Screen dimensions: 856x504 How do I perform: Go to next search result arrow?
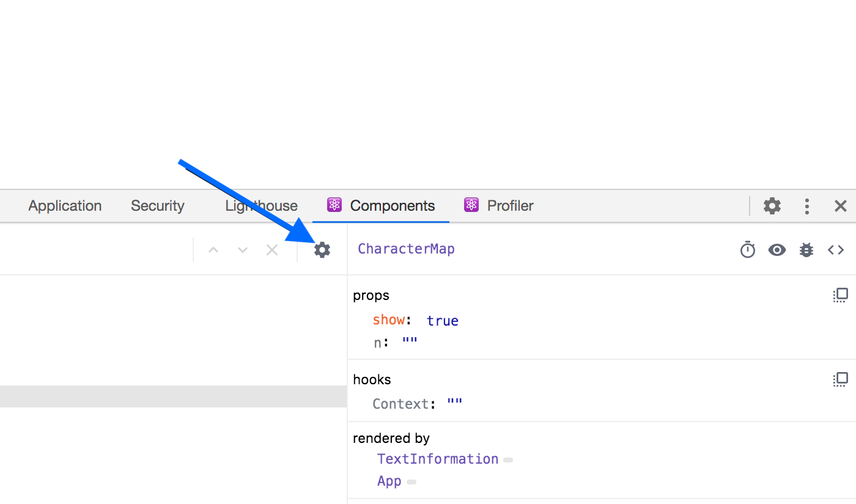click(x=243, y=250)
